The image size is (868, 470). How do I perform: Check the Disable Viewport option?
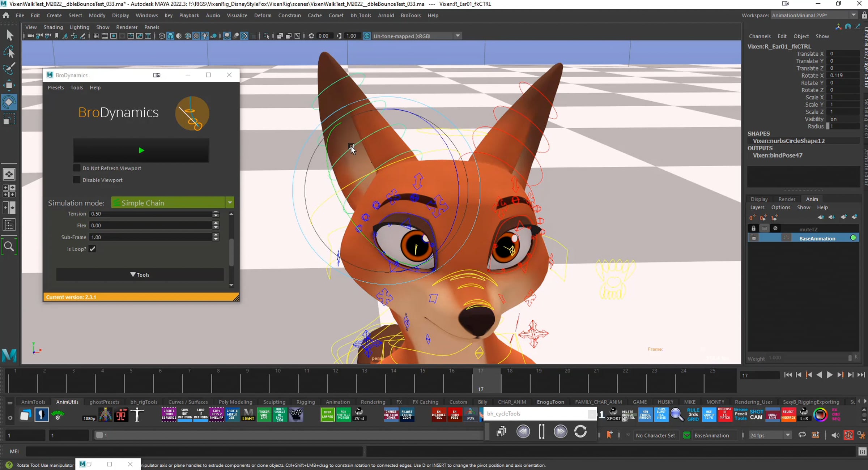[x=77, y=180]
